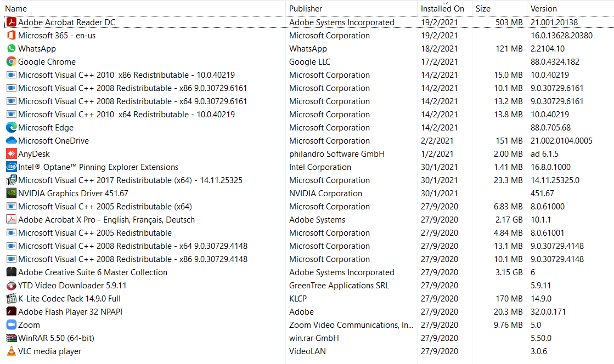Click icon of Visual C++ 2005 Redistributable (x64)
Screen dimensions: 614x364
point(12,206)
